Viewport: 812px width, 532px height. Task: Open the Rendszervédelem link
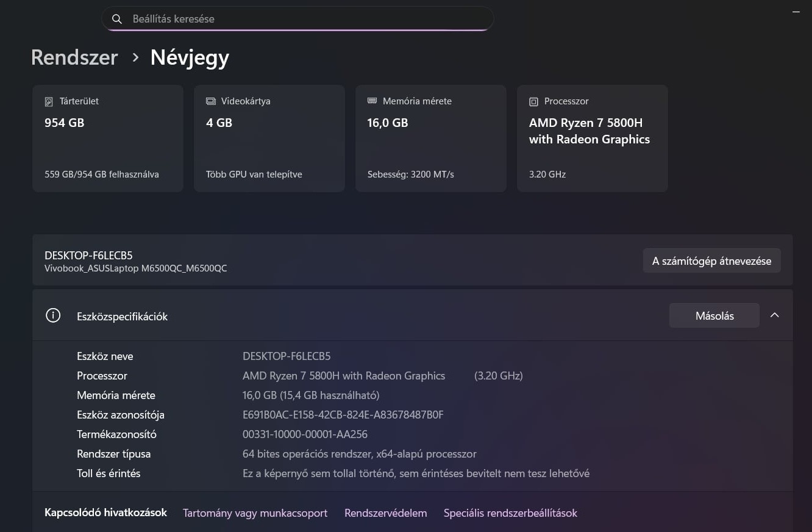385,513
